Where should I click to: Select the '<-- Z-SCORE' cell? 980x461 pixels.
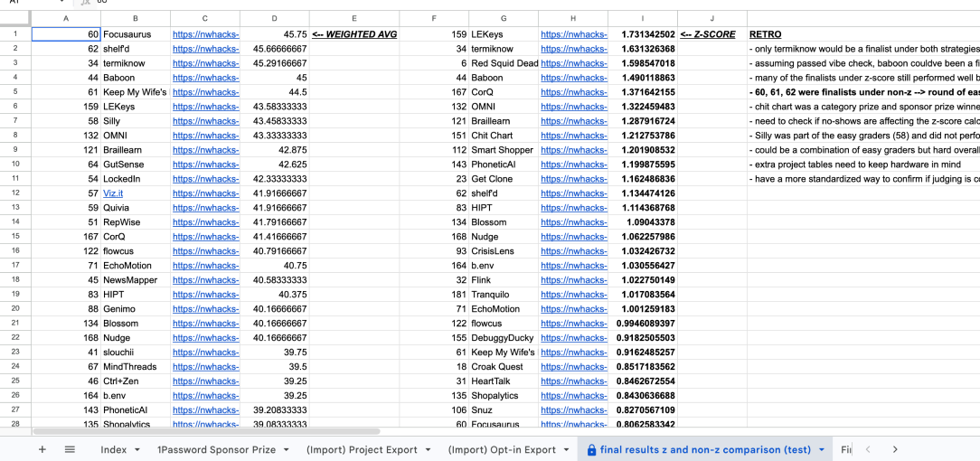click(711, 34)
